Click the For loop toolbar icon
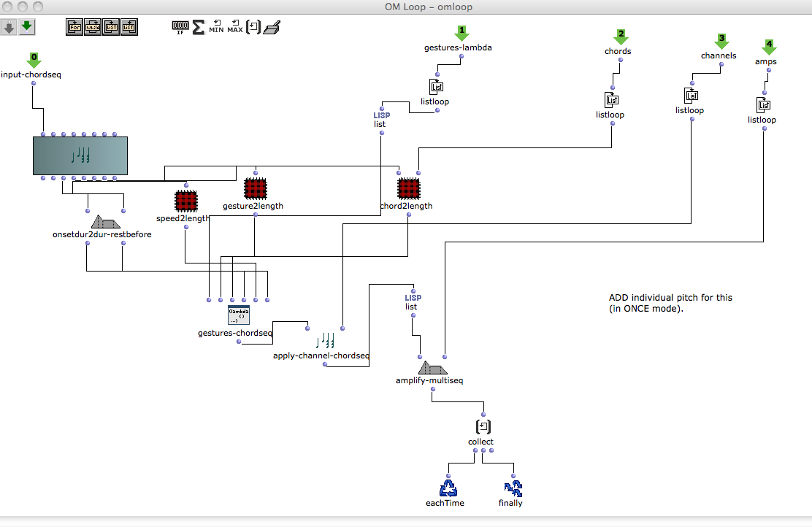The width and height of the screenshot is (812, 527). coord(74,28)
